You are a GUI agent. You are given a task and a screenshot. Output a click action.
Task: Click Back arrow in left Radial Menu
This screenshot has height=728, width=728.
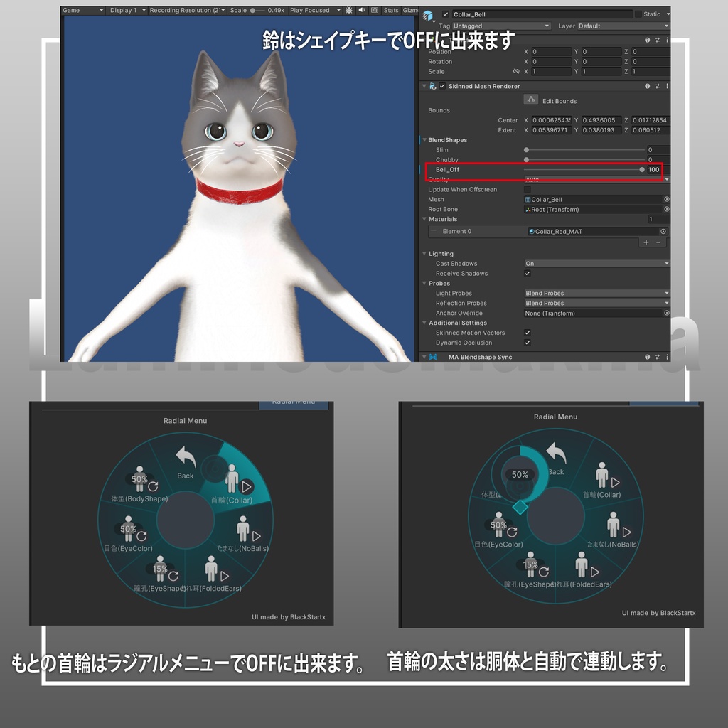click(x=186, y=457)
